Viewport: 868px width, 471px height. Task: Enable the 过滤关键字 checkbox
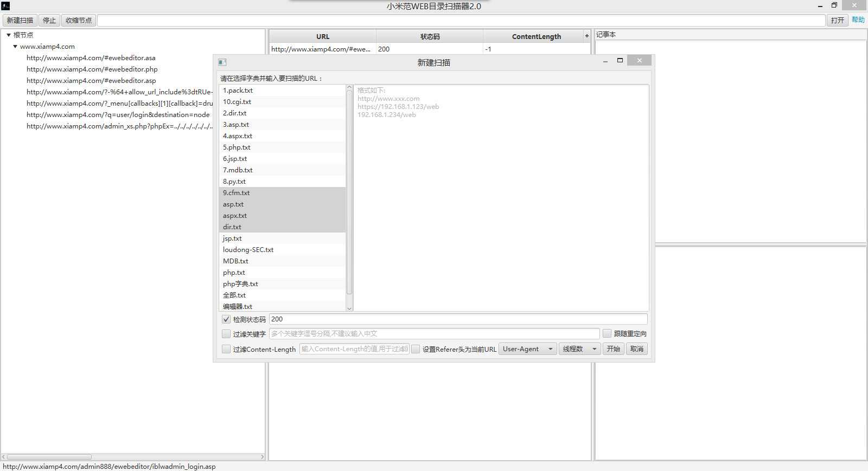[x=226, y=334]
